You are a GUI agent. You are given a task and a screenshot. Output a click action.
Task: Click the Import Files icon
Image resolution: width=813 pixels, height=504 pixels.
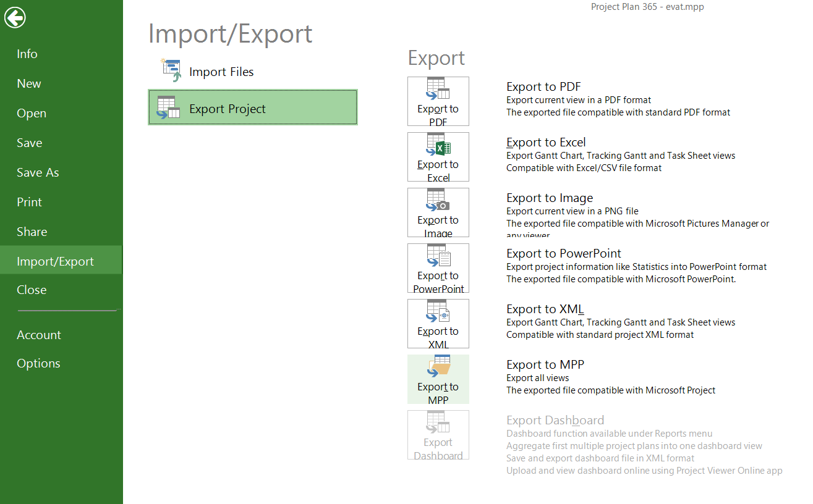coord(171,71)
